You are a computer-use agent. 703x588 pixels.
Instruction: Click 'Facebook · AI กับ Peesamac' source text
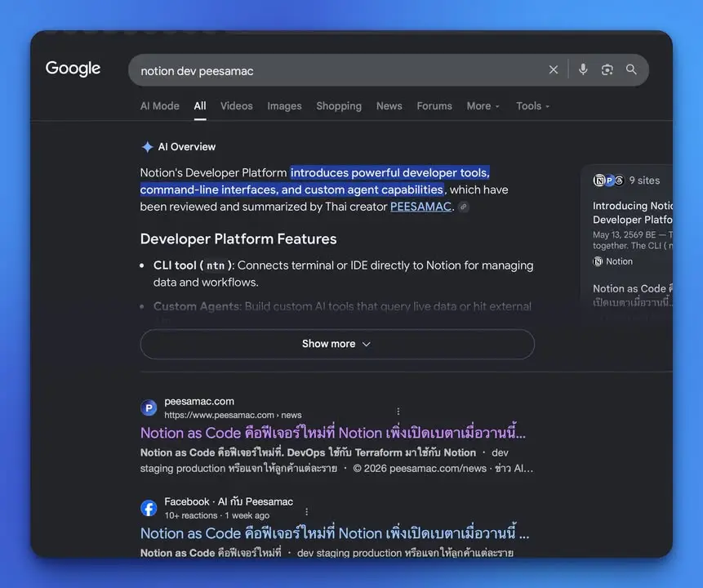(229, 502)
